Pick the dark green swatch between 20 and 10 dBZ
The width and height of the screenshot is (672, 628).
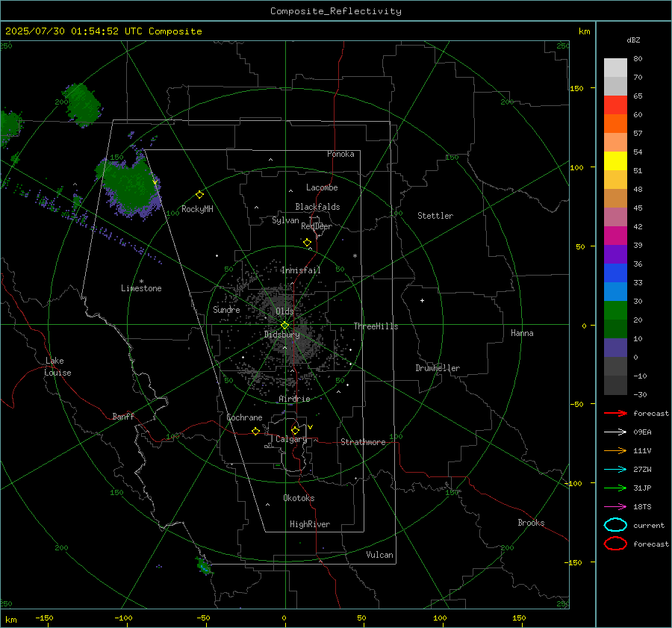pyautogui.click(x=615, y=329)
